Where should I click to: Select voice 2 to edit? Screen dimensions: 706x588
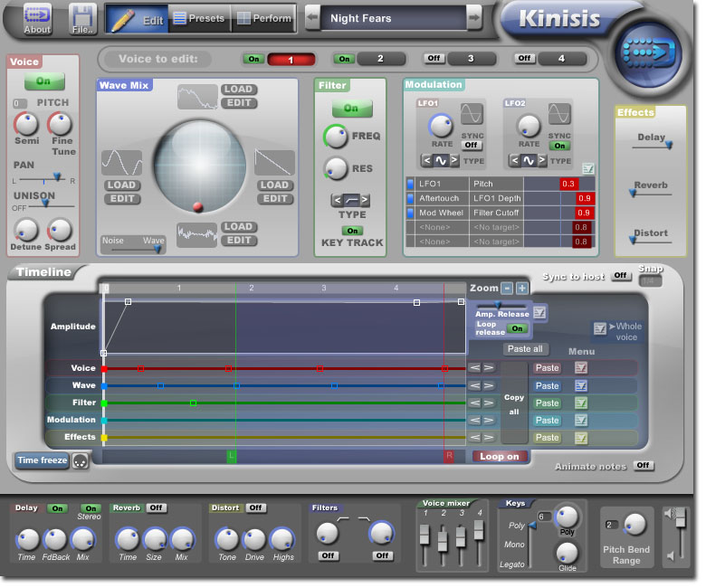[x=379, y=59]
